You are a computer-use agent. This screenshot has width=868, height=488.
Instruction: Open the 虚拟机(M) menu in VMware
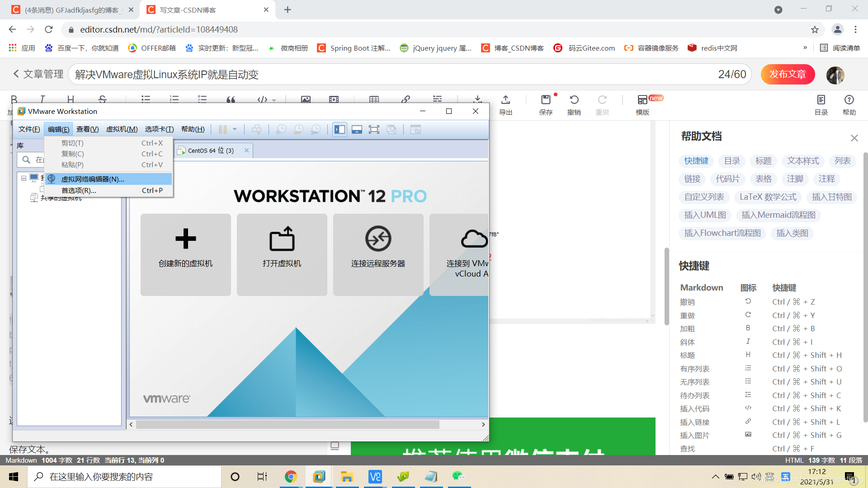(122, 129)
